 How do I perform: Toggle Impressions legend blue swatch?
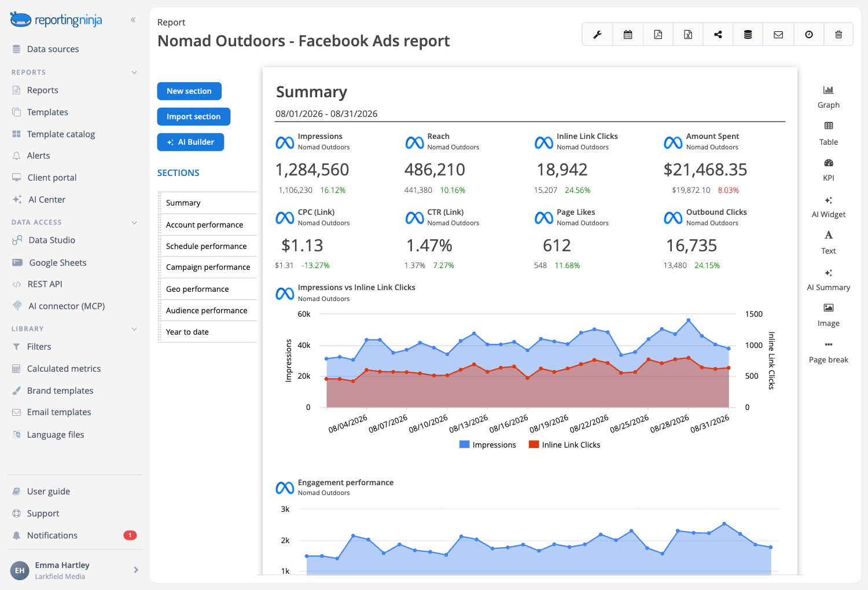click(464, 445)
